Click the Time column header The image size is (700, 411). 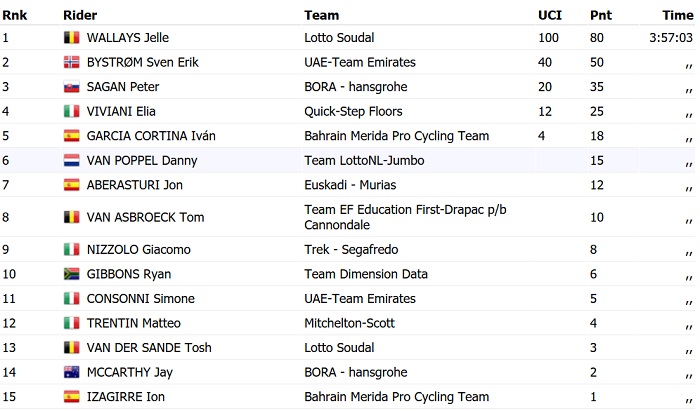[x=678, y=15]
